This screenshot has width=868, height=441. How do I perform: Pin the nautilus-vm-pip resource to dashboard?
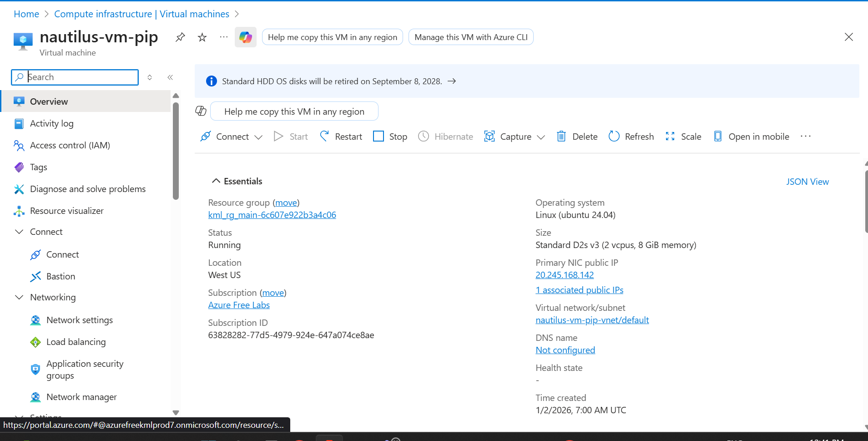(180, 37)
